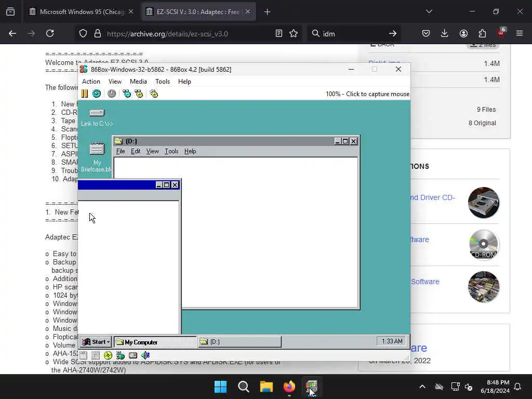The height and width of the screenshot is (399, 532).
Task: Open Windows taskbar Search
Action: coord(244,387)
